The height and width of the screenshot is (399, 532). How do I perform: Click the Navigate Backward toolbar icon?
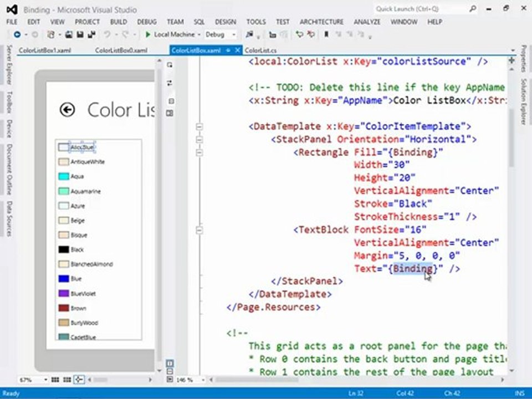(x=17, y=34)
